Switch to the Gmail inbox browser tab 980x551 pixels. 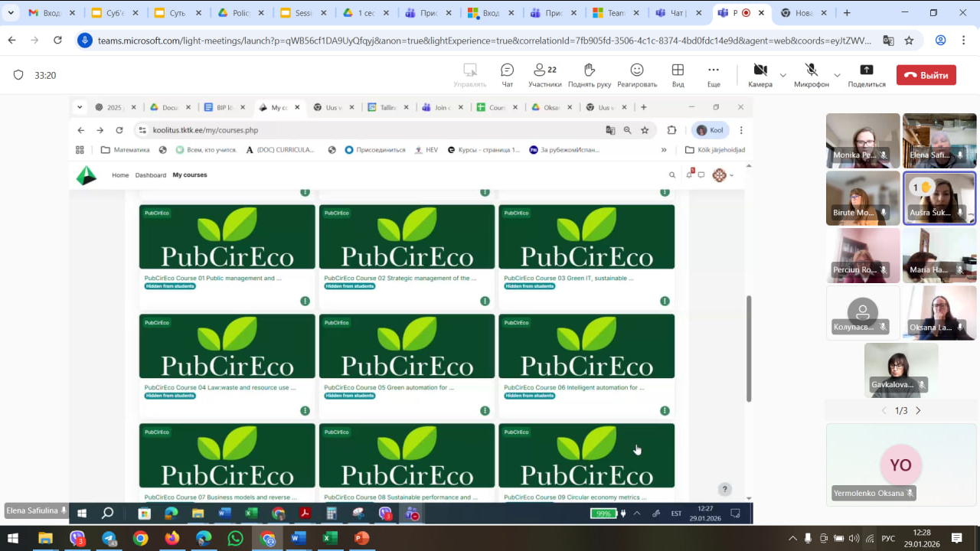coord(52,13)
